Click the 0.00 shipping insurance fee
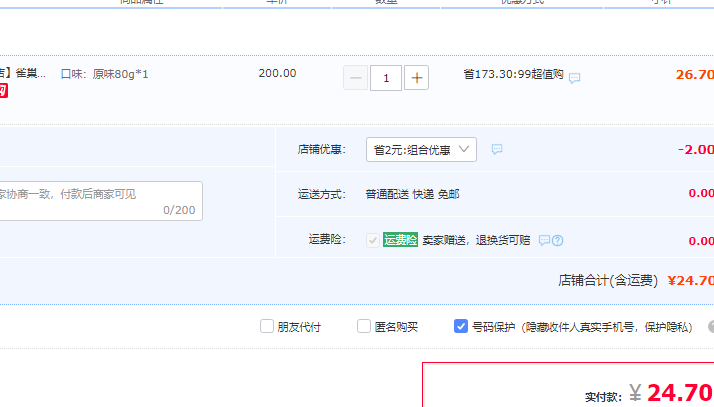The height and width of the screenshot is (407, 714). (701, 241)
